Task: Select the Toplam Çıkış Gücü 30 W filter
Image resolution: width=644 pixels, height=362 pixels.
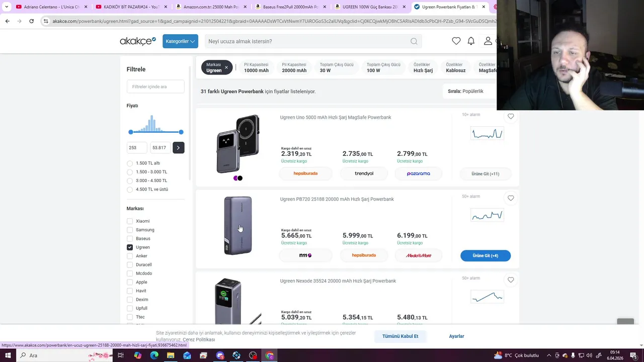Action: click(337, 67)
